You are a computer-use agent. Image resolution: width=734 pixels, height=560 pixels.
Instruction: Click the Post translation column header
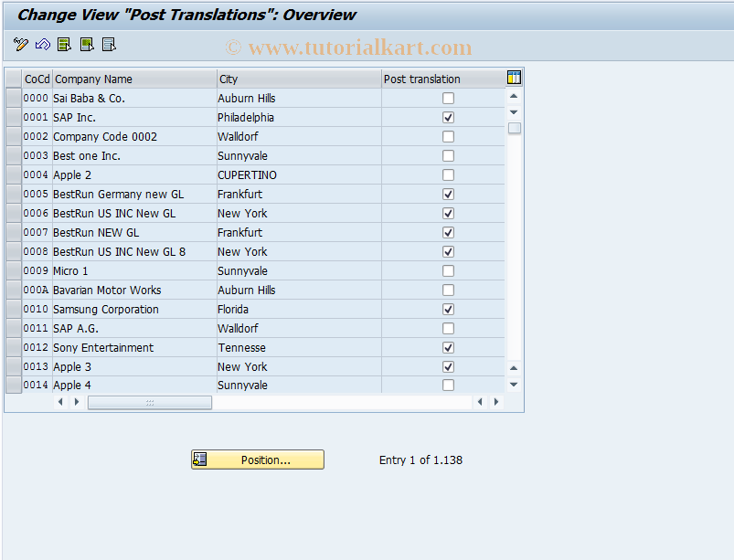tap(443, 79)
